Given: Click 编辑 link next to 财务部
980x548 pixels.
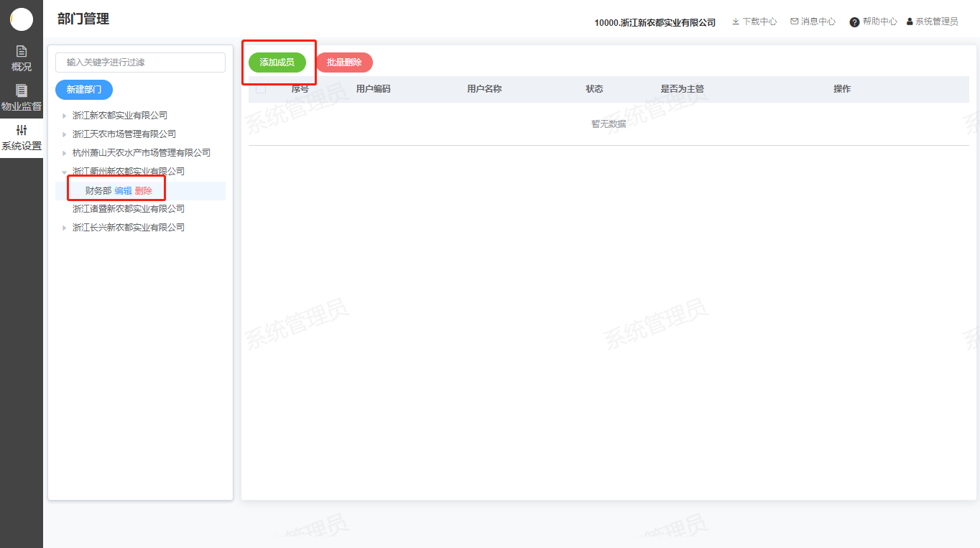Looking at the screenshot, I should (x=124, y=191).
